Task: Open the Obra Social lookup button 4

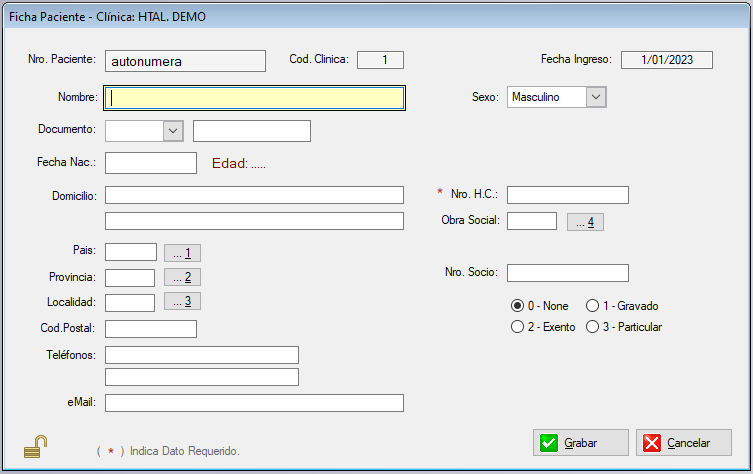Action: [585, 222]
